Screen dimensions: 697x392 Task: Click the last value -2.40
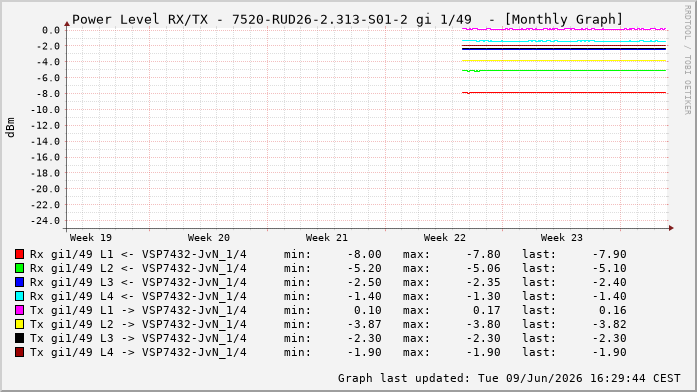[x=609, y=283]
